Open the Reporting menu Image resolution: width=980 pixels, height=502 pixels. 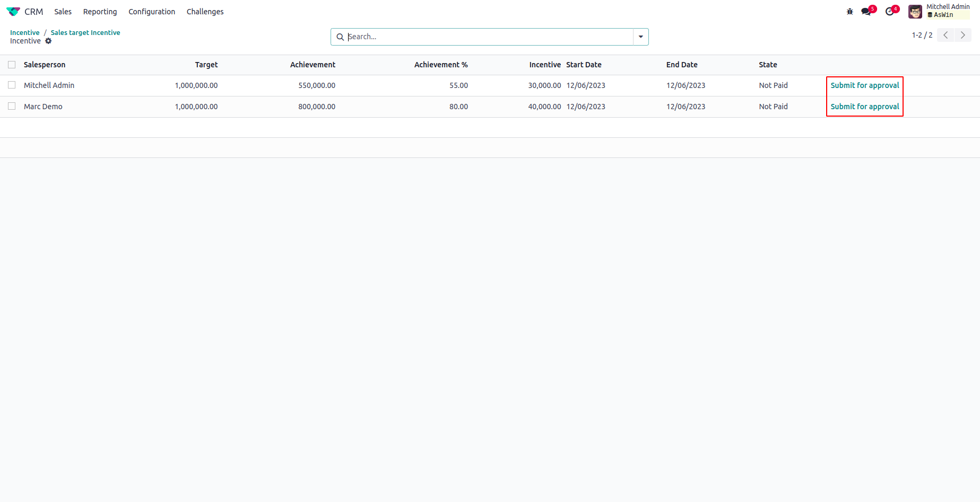click(100, 12)
